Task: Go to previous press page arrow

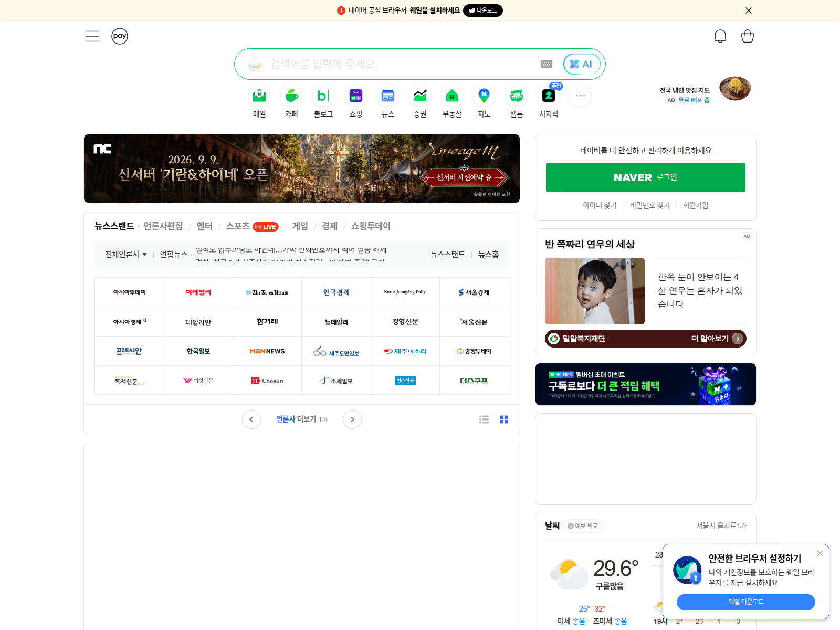Action: tap(251, 419)
